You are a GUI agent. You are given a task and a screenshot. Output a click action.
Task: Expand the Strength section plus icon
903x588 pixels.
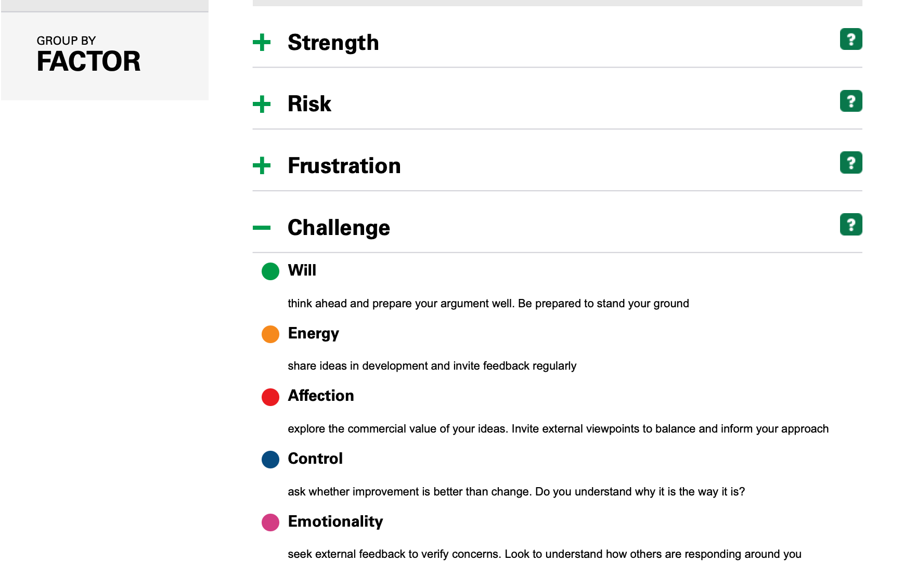pos(262,42)
